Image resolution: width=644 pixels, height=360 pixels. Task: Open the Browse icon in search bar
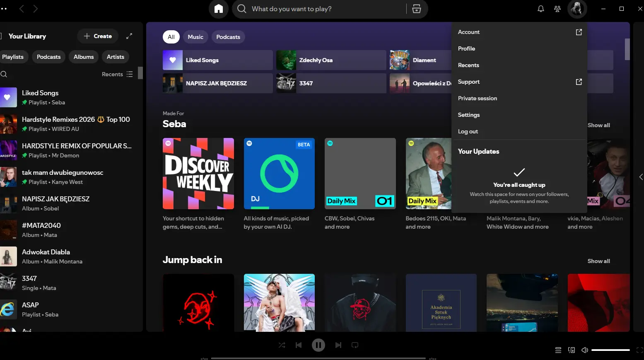pyautogui.click(x=417, y=9)
